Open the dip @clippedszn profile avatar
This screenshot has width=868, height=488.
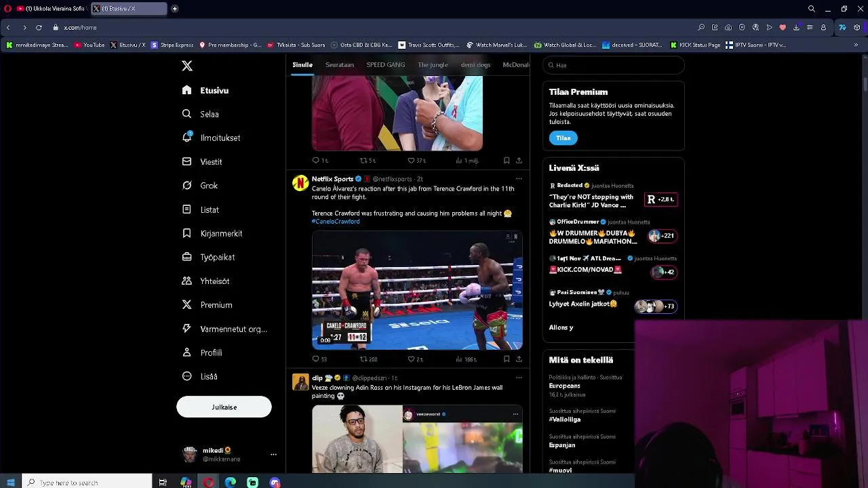coord(300,382)
